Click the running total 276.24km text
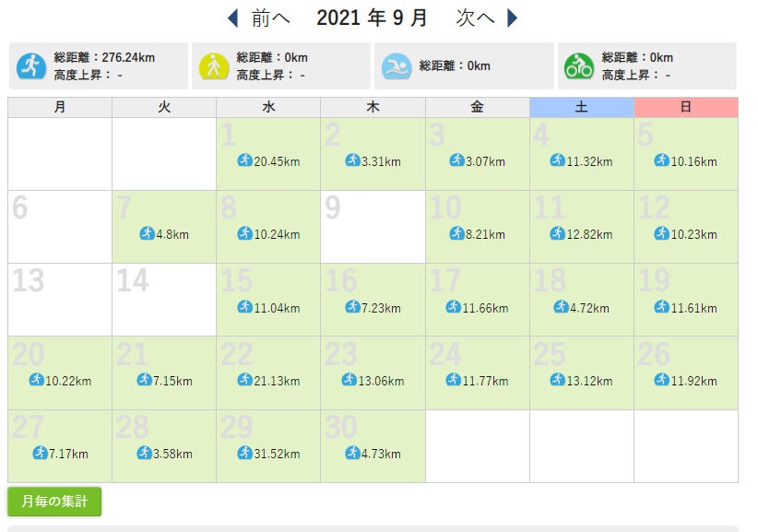The width and height of the screenshot is (758, 532). 104,57
